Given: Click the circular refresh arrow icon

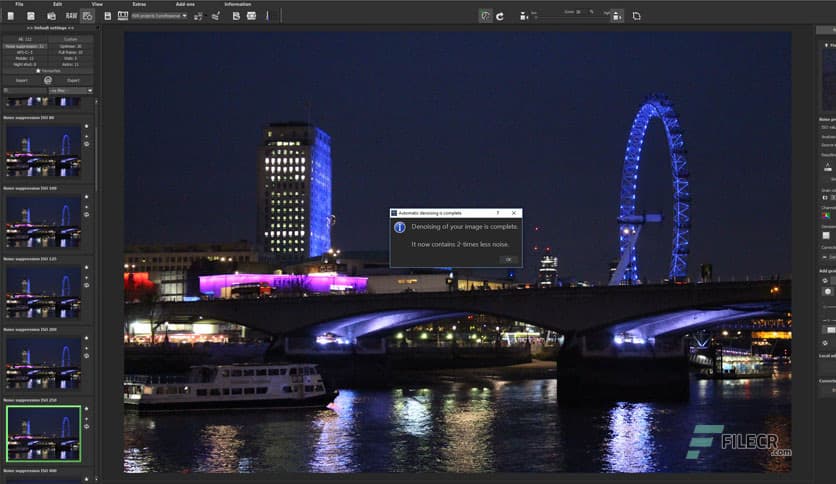Looking at the screenshot, I should click(499, 16).
